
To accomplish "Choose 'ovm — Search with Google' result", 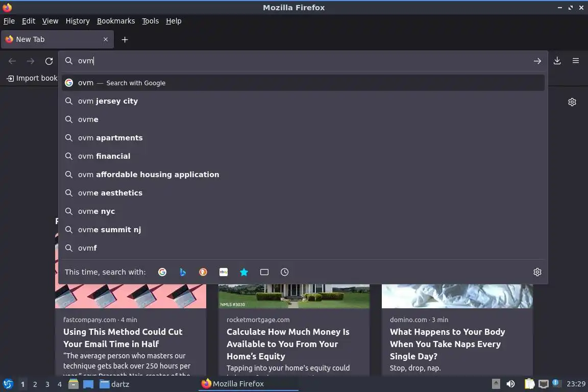I will coord(303,83).
